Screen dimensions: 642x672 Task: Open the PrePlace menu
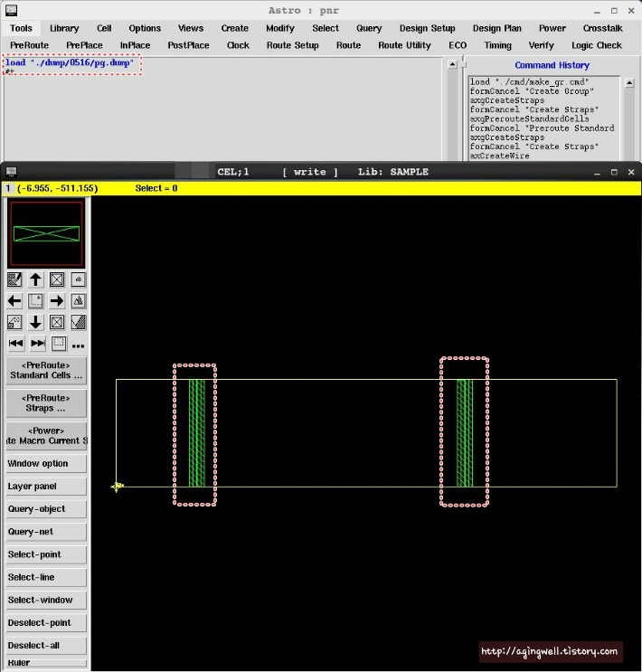tap(84, 45)
